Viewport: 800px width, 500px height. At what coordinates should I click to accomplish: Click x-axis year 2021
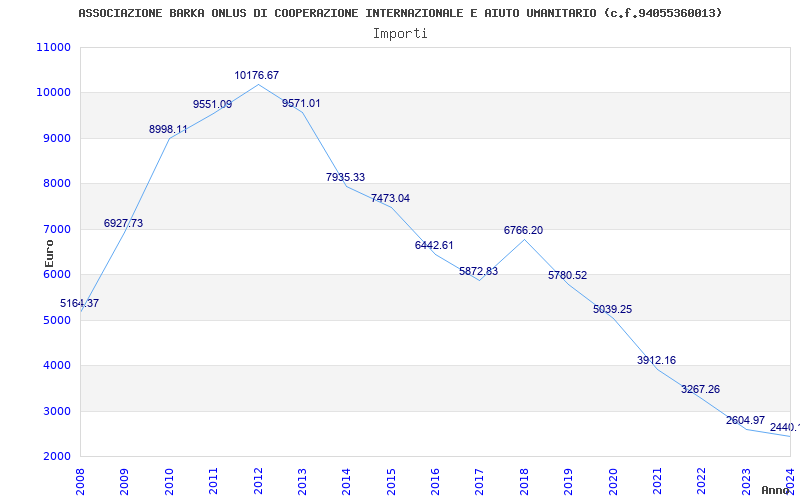tap(657, 481)
